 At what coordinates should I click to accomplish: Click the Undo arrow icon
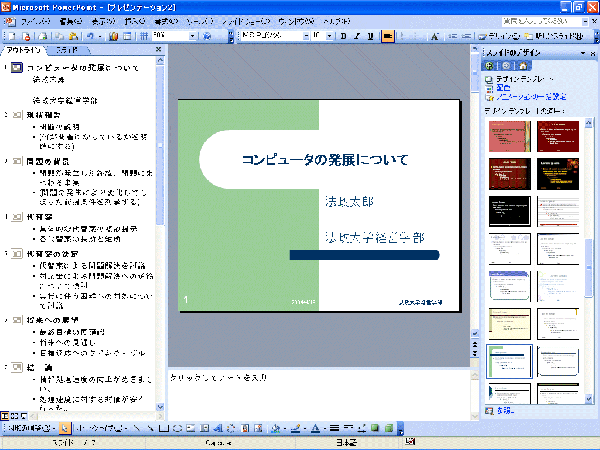90,36
